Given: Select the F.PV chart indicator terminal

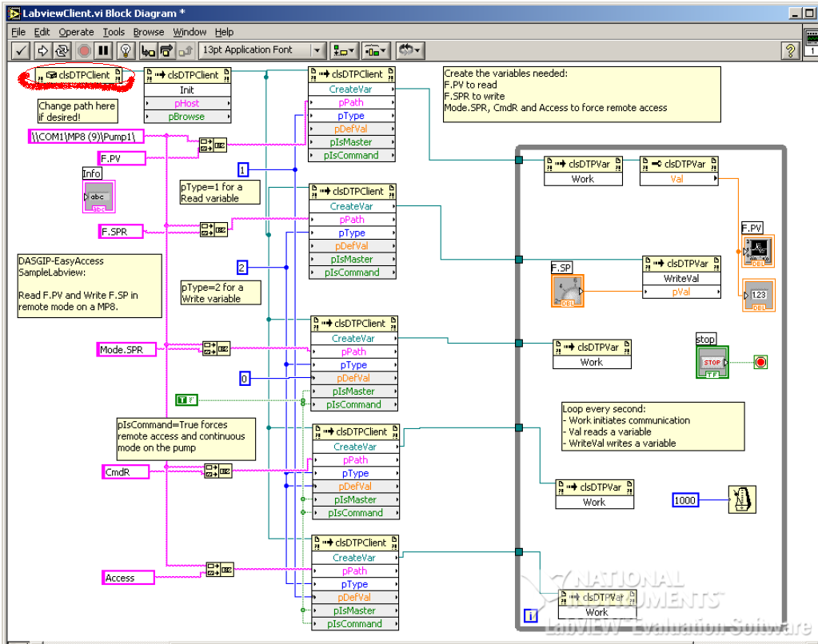Looking at the screenshot, I should 758,251.
